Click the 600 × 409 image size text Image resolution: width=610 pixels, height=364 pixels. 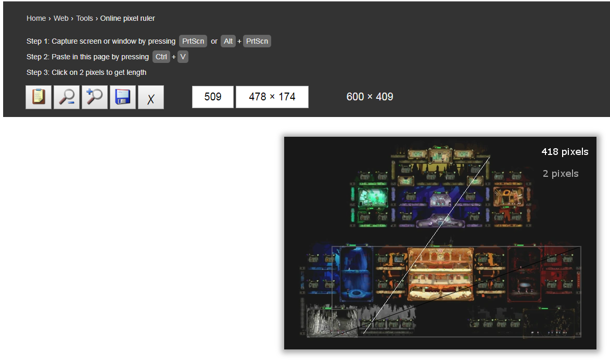(x=370, y=97)
